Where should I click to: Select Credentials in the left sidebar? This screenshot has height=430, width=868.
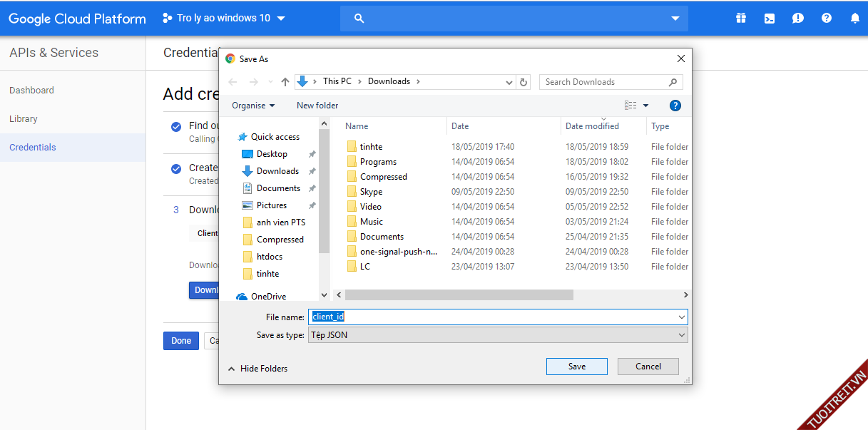pos(33,148)
